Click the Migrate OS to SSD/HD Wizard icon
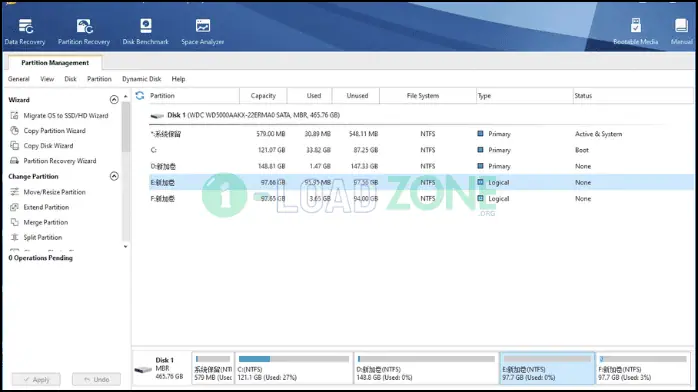The image size is (698, 392). (x=14, y=116)
